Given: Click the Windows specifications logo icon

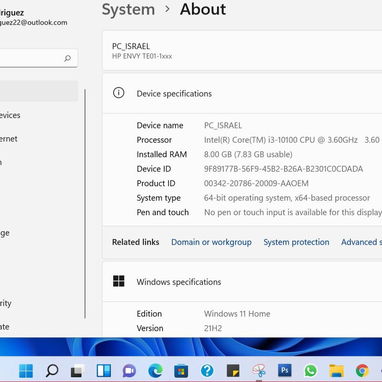Looking at the screenshot, I should click(119, 281).
